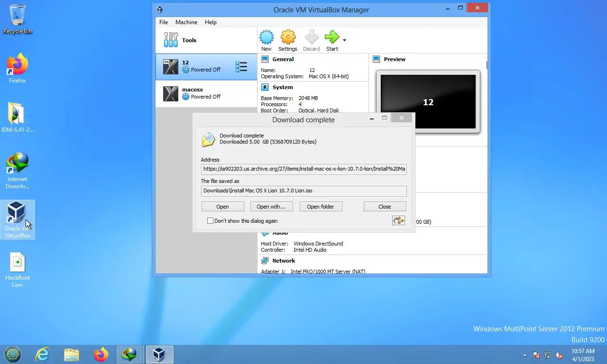The height and width of the screenshot is (364, 607).
Task: Expand the Start button dropdown arrow
Action: click(344, 40)
